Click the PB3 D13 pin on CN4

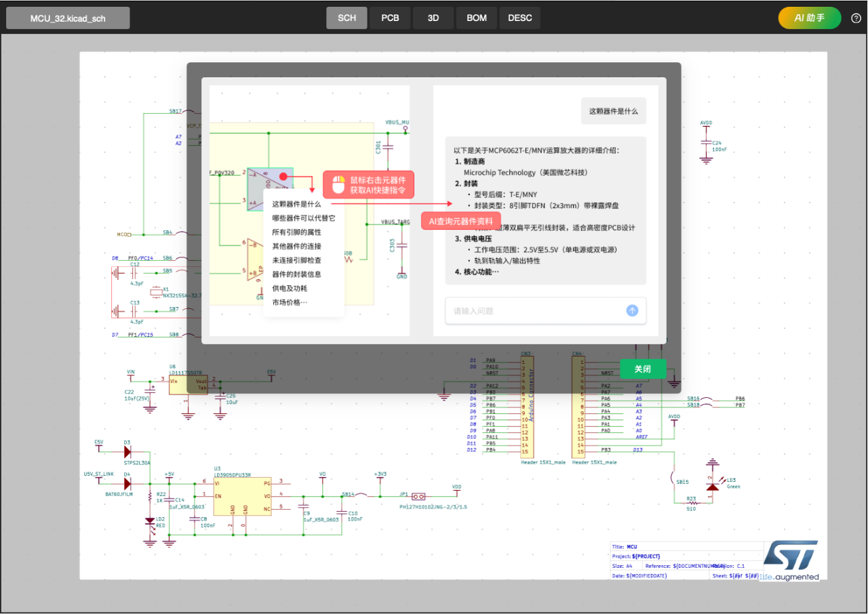[x=621, y=450]
